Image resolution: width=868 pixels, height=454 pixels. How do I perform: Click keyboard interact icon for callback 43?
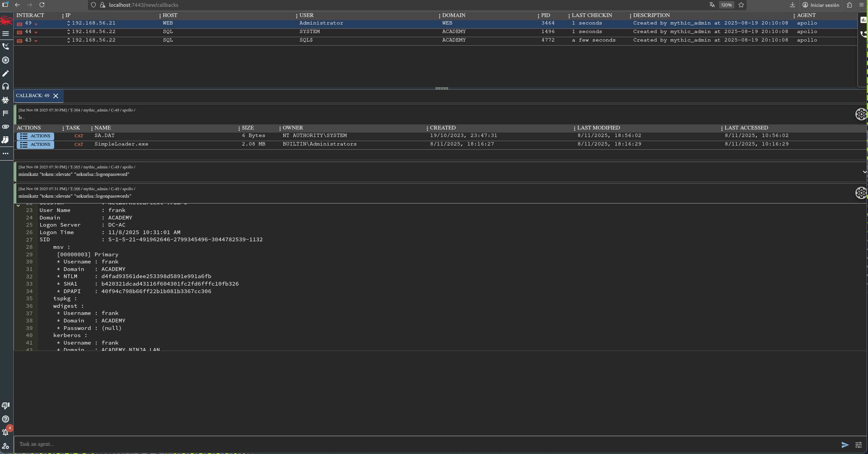tap(20, 41)
